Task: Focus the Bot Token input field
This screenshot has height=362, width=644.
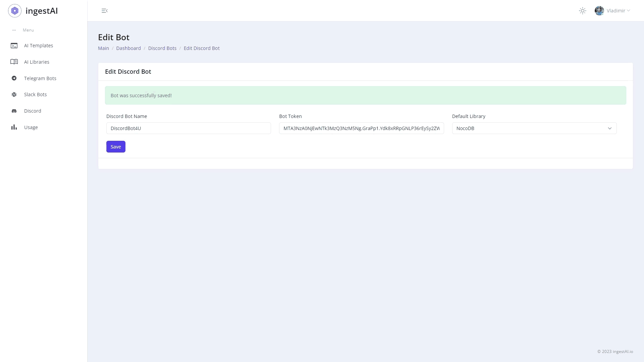Action: [361, 128]
